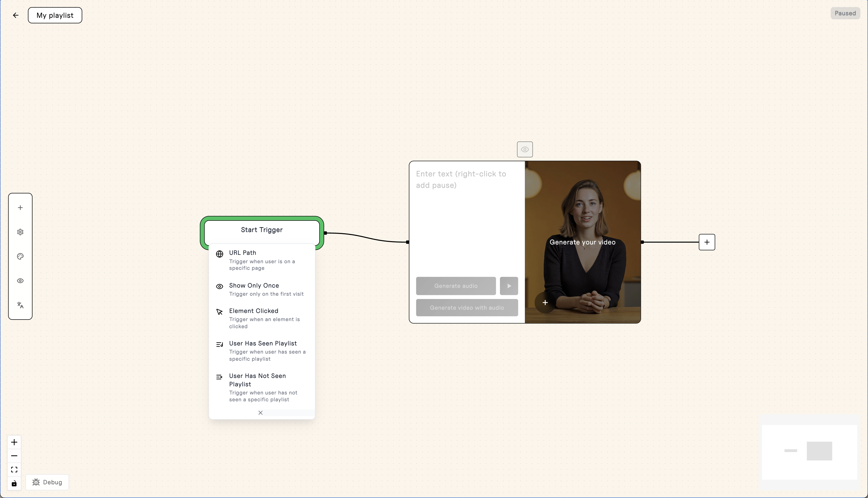Screen dimensions: 868x498
Task: Fit the canvas view to screen
Action: 14,470
